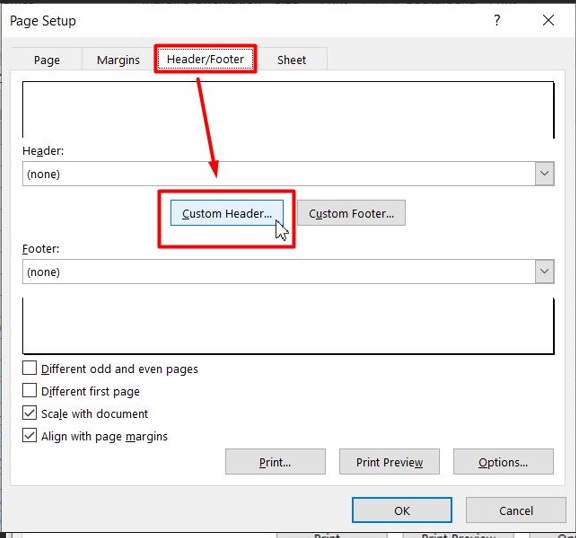Open the Custom Footer dialog

click(x=352, y=213)
